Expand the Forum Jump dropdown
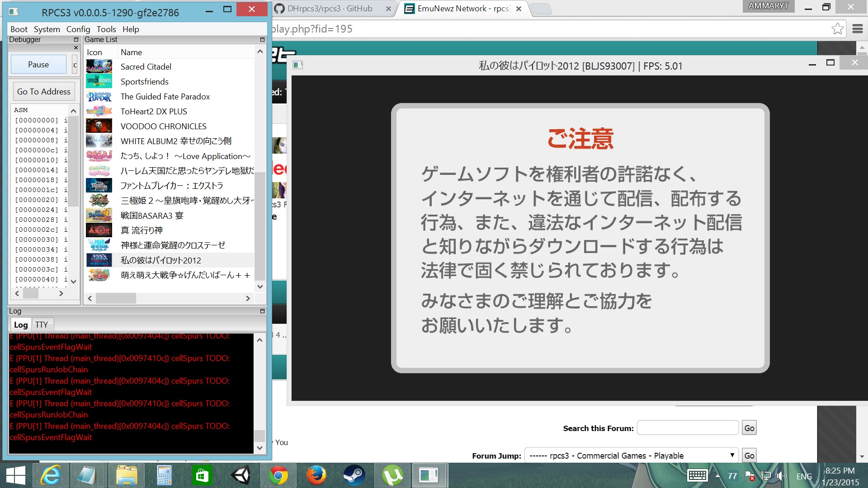Viewport: 868px width, 488px height. [631, 455]
